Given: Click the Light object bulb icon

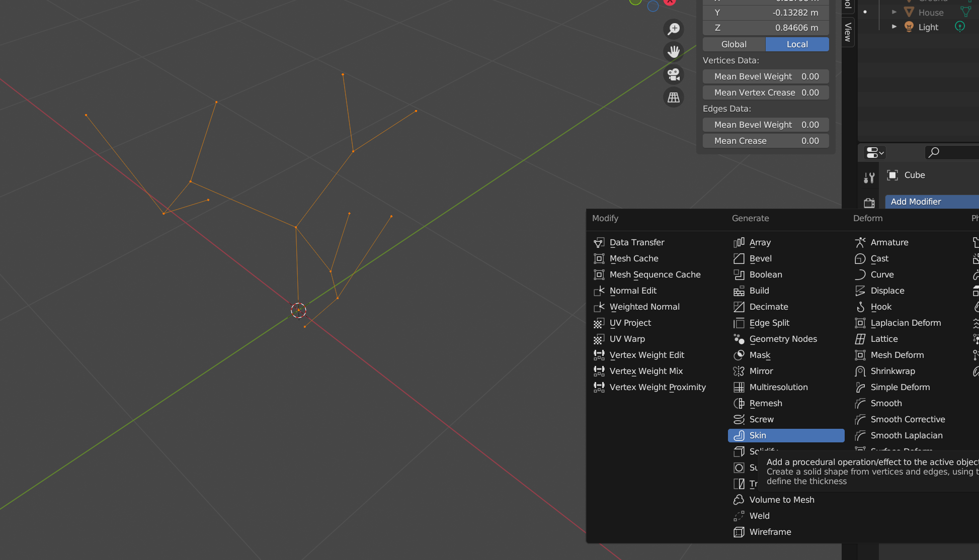Looking at the screenshot, I should [909, 27].
